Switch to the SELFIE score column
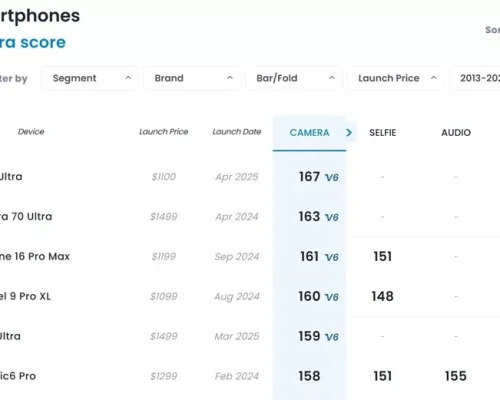 (383, 133)
